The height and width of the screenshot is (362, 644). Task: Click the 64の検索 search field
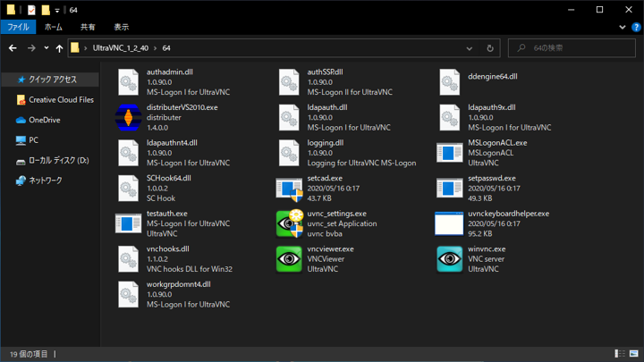click(572, 48)
